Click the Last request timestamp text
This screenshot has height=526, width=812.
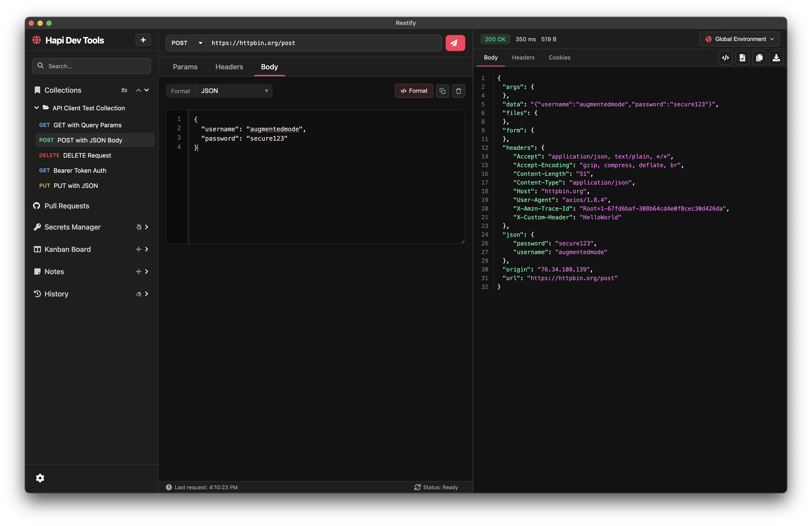206,487
